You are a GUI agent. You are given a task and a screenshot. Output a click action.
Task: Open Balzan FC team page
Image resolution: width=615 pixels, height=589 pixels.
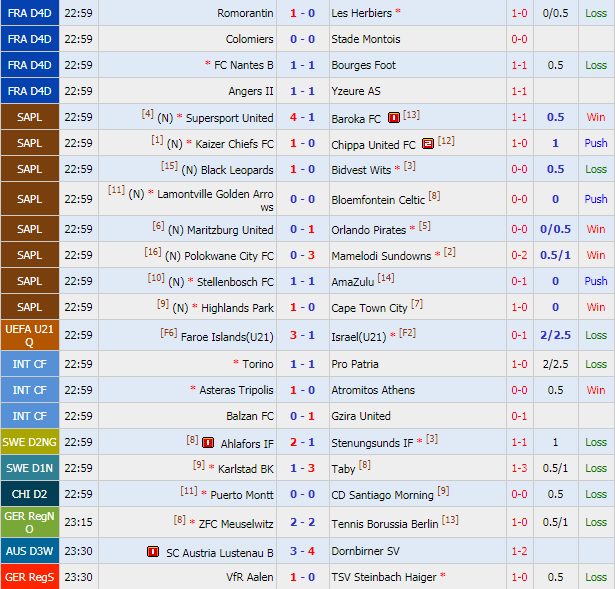250,416
